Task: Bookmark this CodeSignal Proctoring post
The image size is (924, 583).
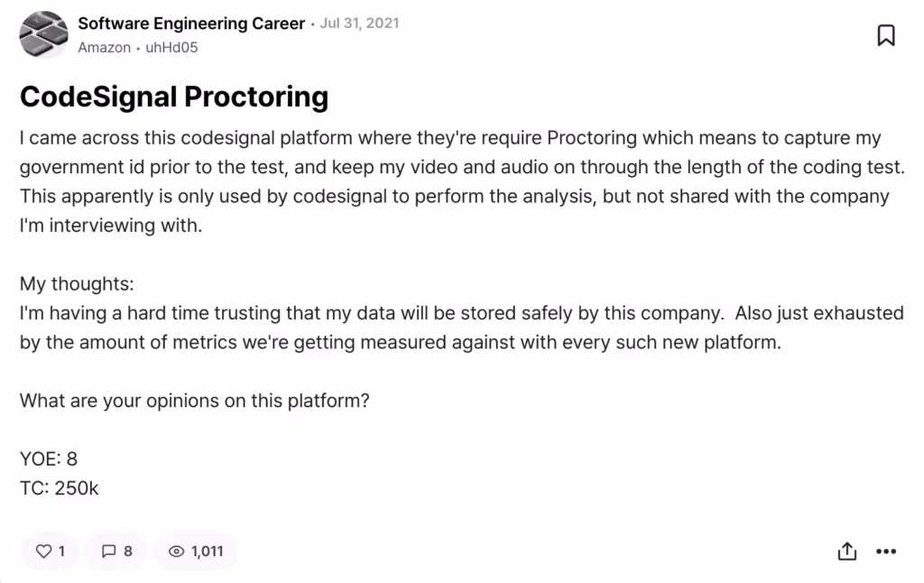Action: pyautogui.click(x=886, y=35)
